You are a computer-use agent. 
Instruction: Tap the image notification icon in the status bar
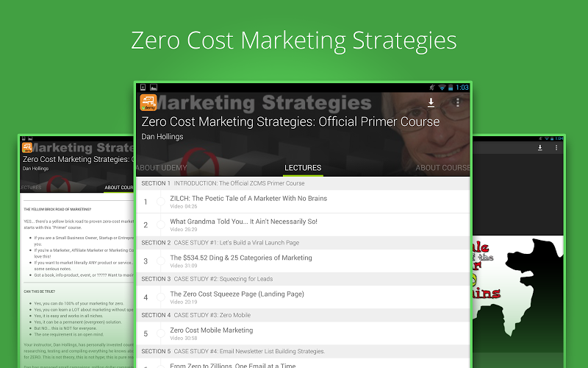click(154, 88)
